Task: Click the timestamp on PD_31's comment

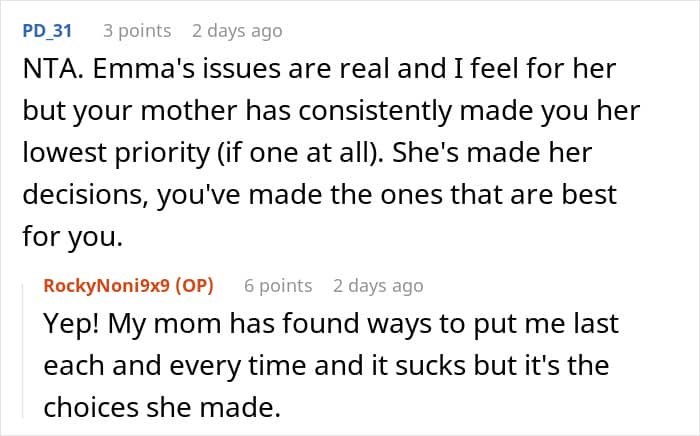Action: coord(237,31)
